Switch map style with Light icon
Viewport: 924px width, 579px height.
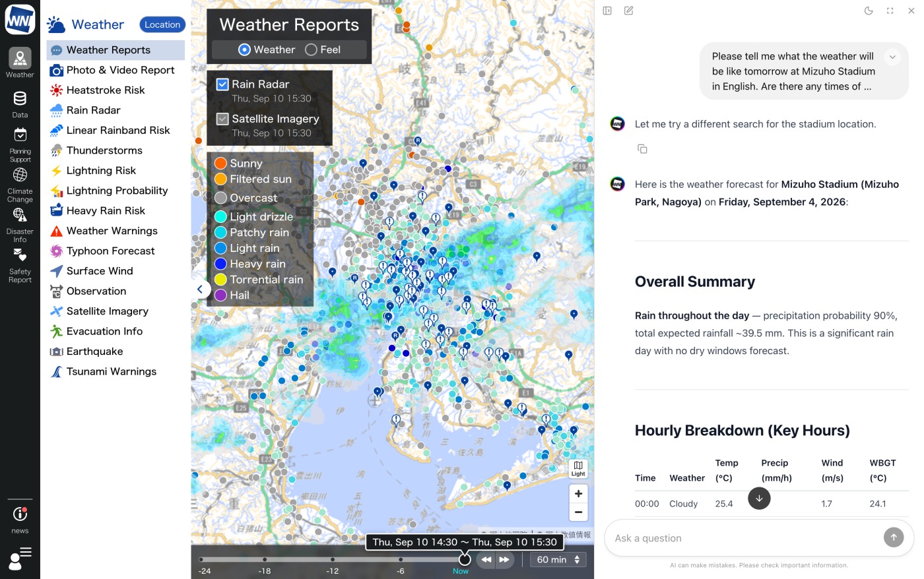click(578, 468)
